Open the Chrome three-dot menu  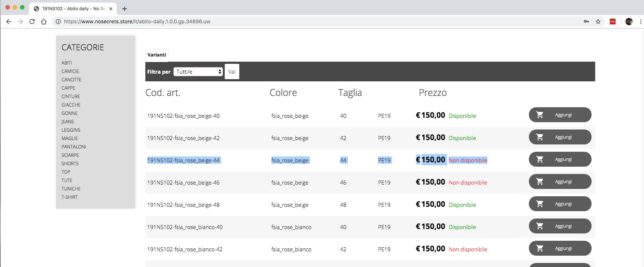coord(641,22)
